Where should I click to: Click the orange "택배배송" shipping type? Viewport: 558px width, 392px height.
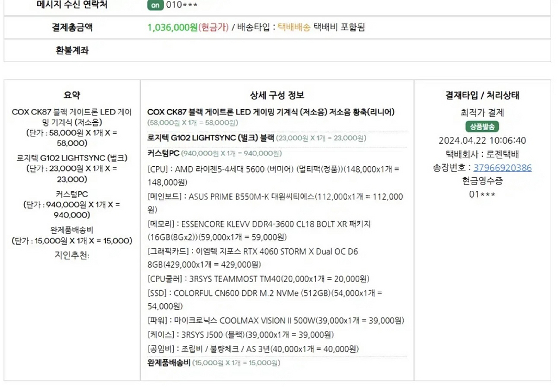(294, 27)
